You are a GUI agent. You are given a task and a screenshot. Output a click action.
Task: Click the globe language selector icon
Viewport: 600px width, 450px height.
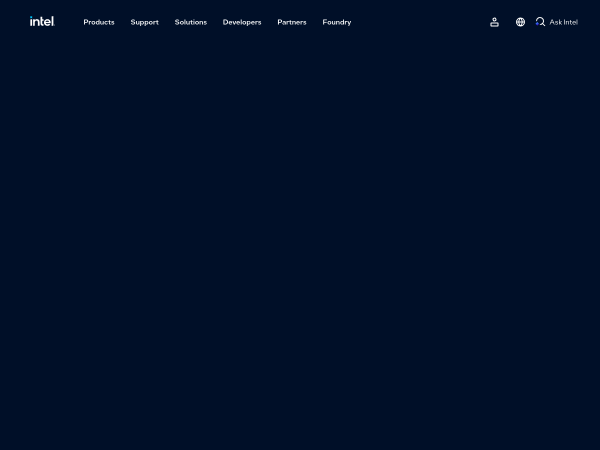(520, 22)
